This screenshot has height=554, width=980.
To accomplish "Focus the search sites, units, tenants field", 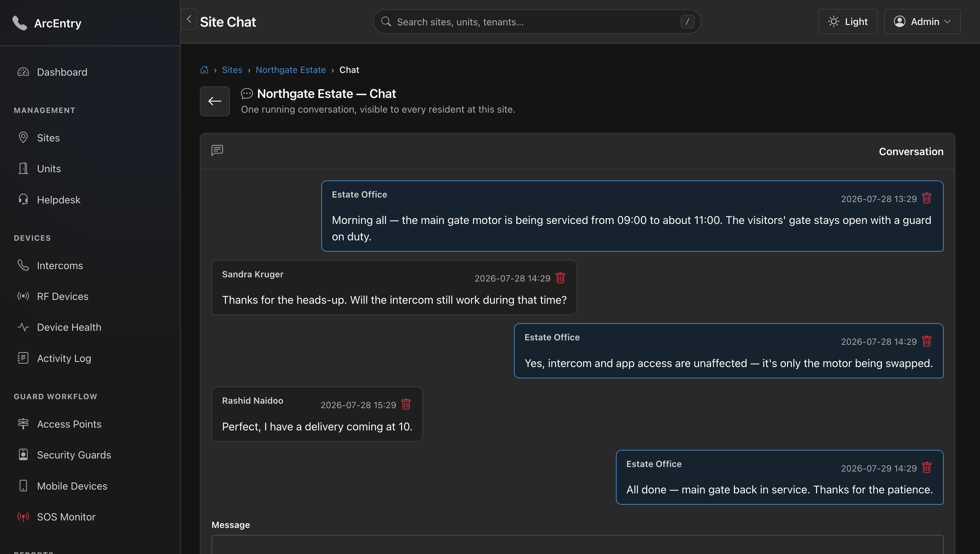I will (537, 22).
